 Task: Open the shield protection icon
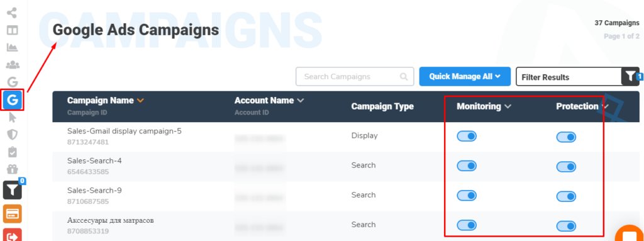(x=13, y=135)
